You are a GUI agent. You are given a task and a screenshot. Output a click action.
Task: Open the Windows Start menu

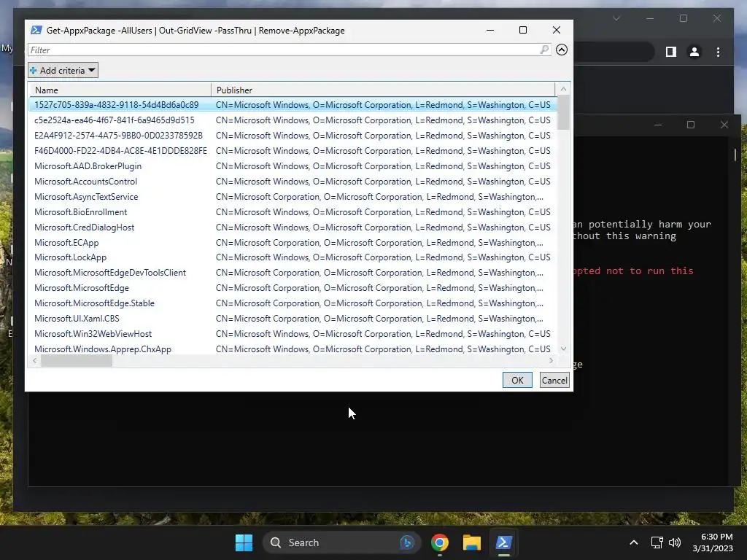click(244, 542)
